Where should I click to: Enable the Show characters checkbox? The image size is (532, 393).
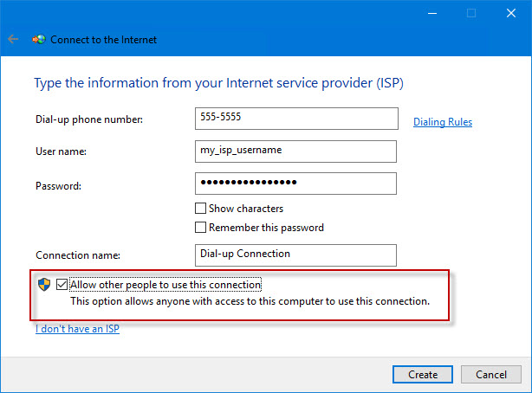pyautogui.click(x=201, y=209)
